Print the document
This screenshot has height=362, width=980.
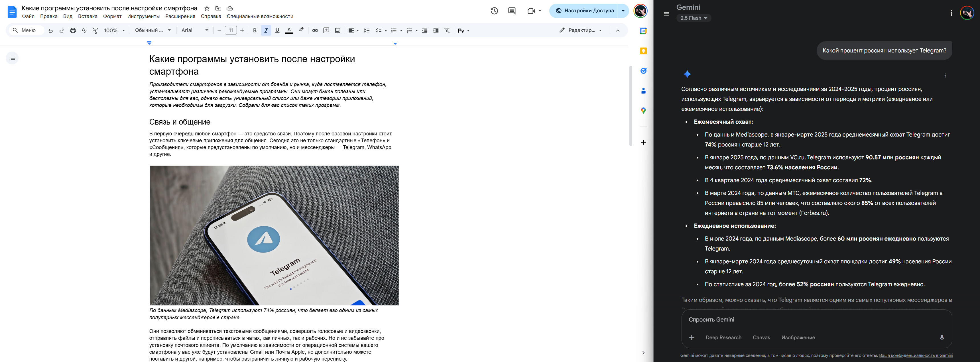[73, 30]
